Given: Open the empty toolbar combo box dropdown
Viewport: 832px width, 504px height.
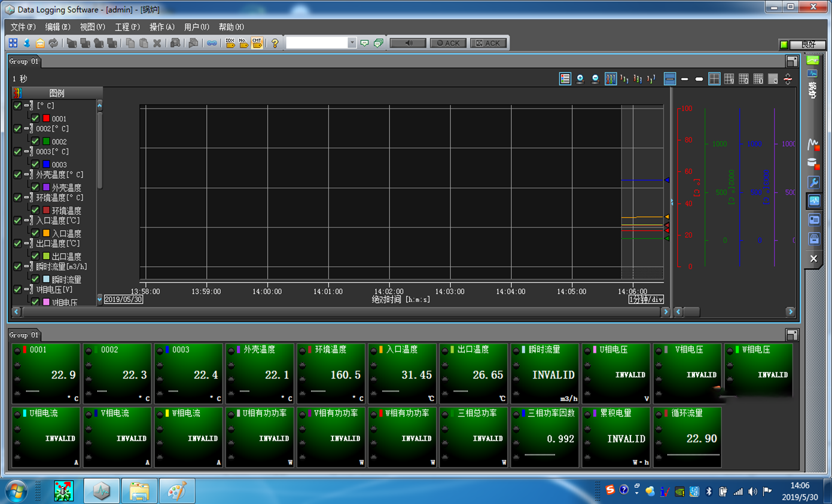Looking at the screenshot, I should point(352,43).
